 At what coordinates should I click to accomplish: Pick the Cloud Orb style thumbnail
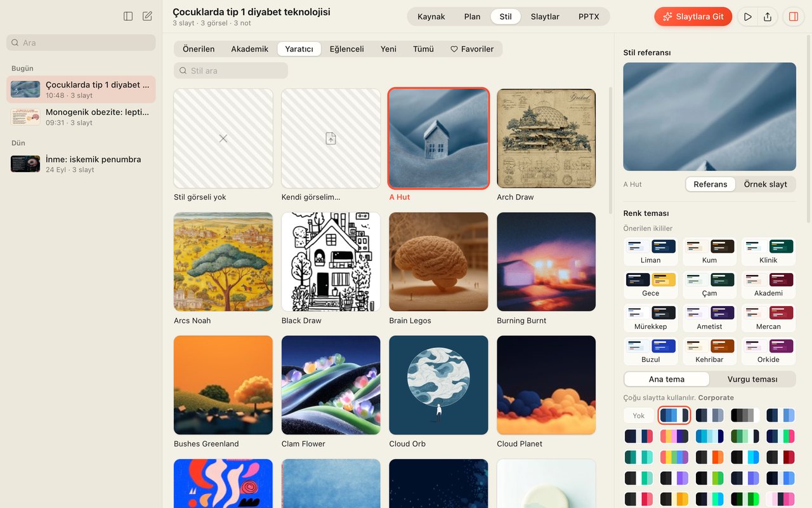tap(439, 385)
